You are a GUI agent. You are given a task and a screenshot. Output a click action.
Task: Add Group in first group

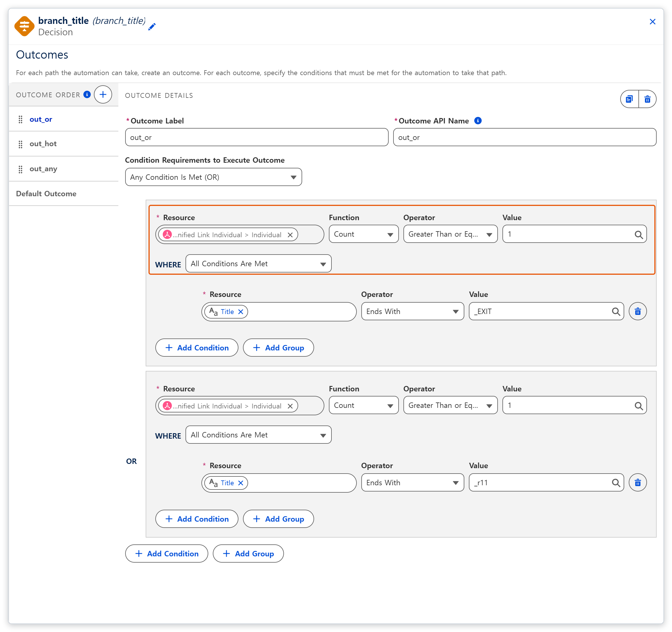pos(278,348)
